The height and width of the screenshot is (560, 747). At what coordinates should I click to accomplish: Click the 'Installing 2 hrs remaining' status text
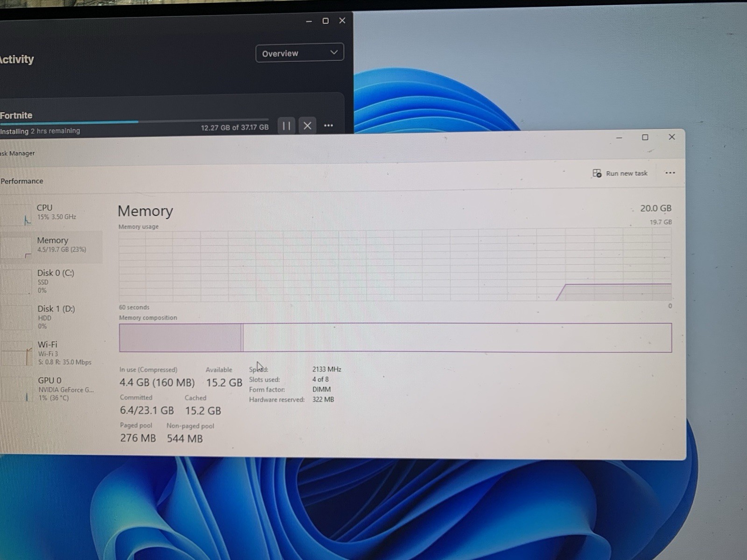point(40,131)
